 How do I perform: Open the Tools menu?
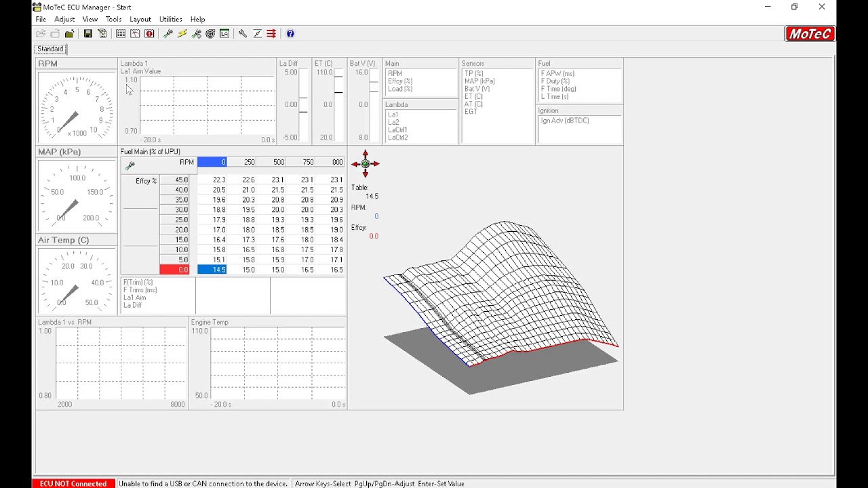coord(113,19)
